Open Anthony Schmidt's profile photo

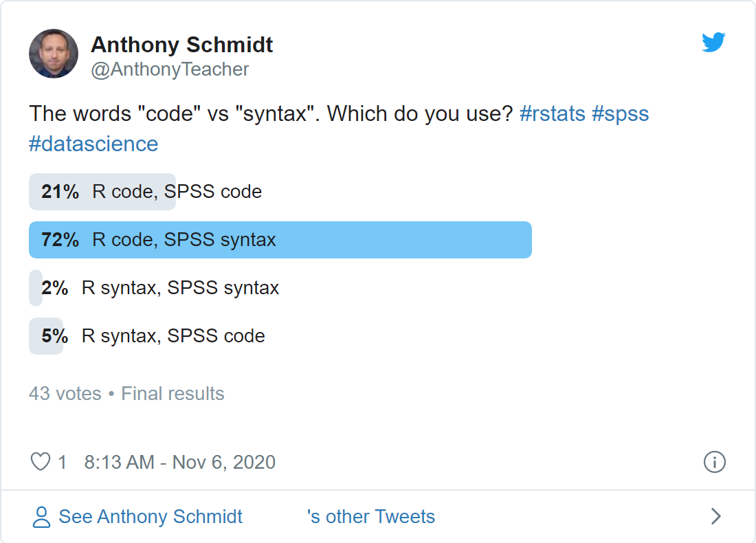tap(54, 54)
